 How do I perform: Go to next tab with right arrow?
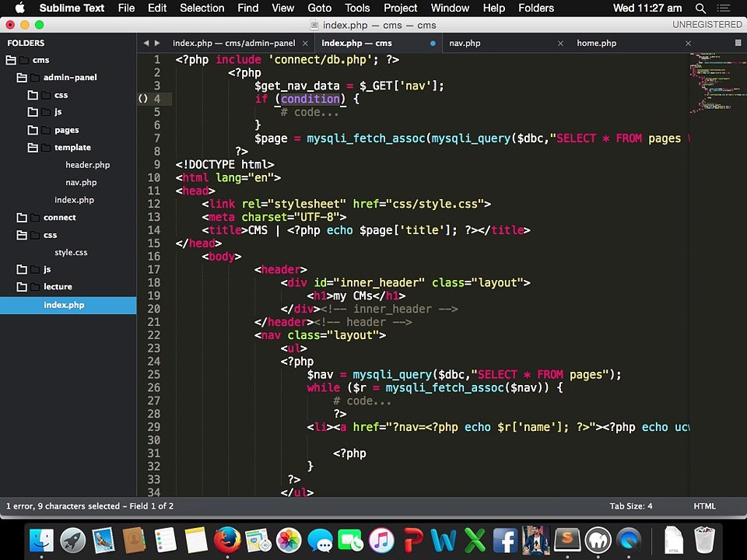(x=157, y=43)
